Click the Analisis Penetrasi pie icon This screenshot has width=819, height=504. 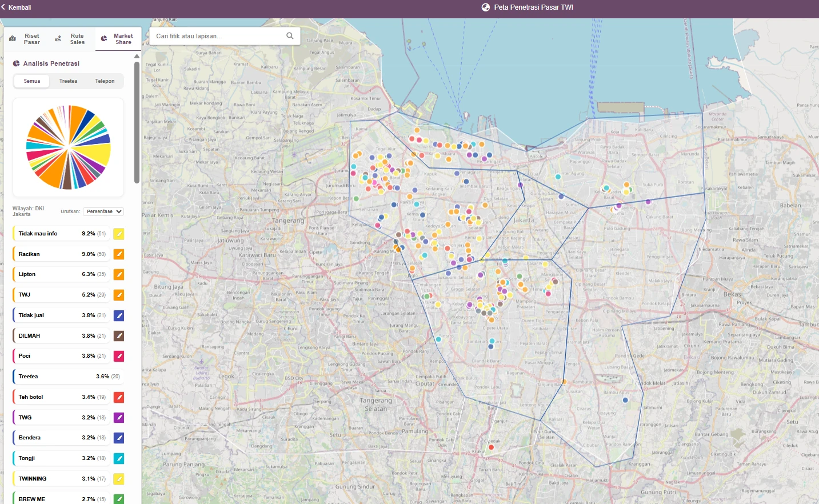click(17, 63)
